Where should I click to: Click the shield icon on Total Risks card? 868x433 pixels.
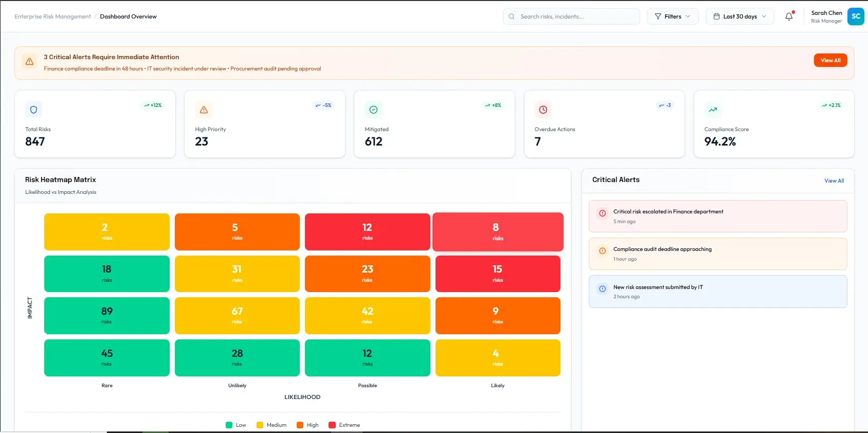click(x=34, y=110)
